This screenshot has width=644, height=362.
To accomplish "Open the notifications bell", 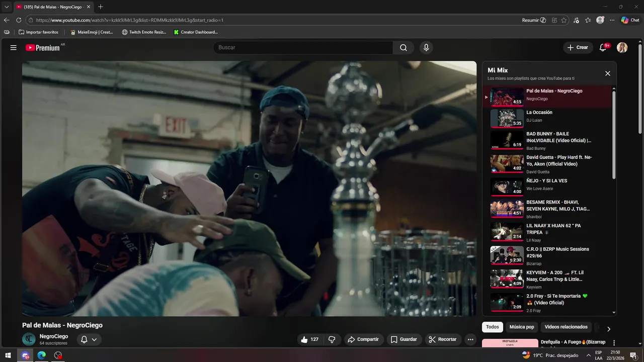I will coord(603,47).
